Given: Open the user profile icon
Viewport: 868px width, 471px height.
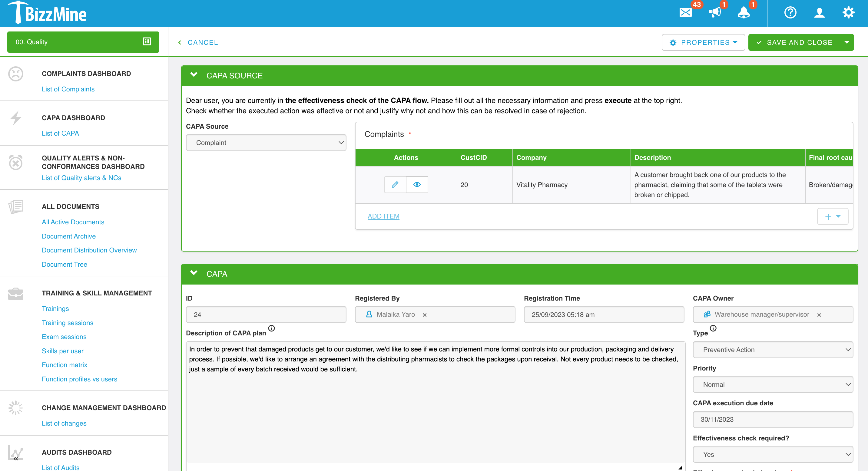Looking at the screenshot, I should (x=819, y=13).
